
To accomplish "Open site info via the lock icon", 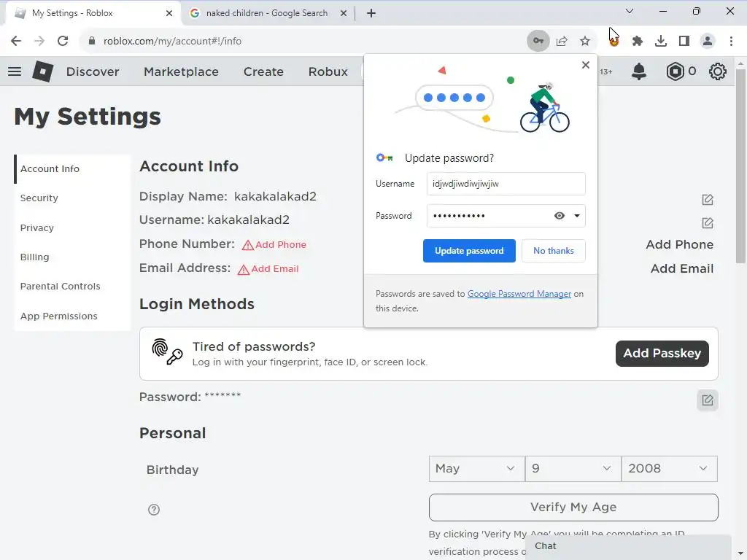I will (x=92, y=41).
